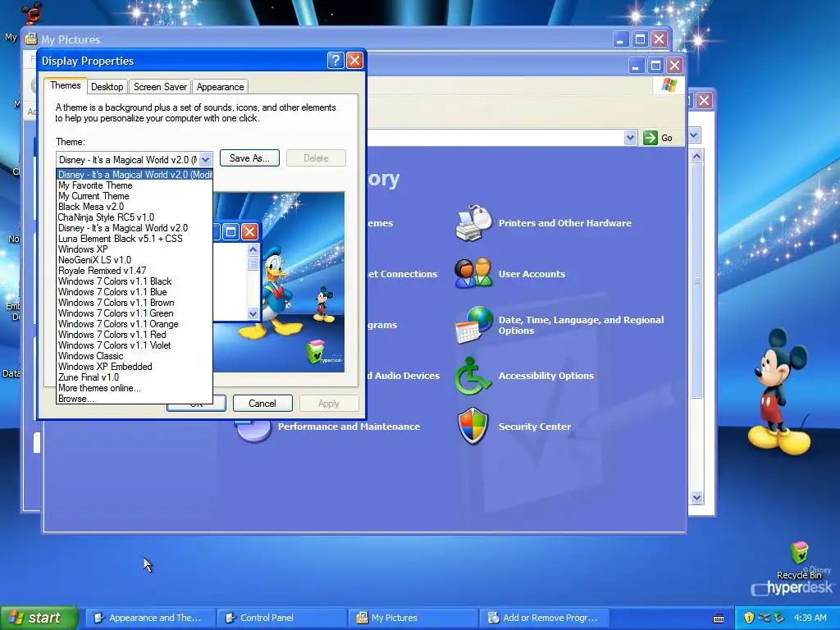Click the Recycle Bin desktop icon
The image size is (840, 630).
click(x=799, y=553)
